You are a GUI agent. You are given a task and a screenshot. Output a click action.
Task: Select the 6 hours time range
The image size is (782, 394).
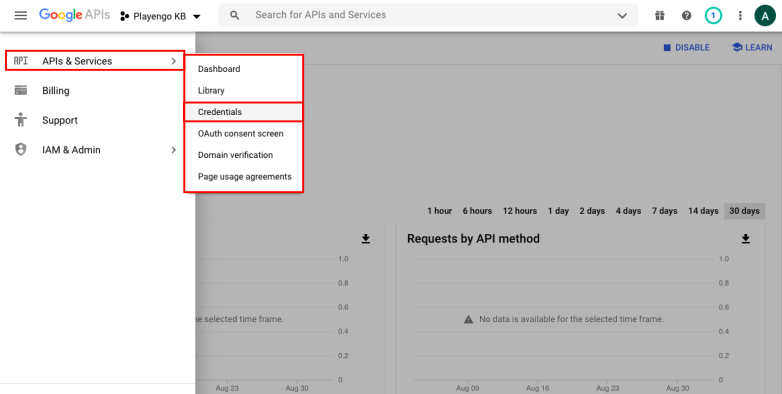pos(477,211)
